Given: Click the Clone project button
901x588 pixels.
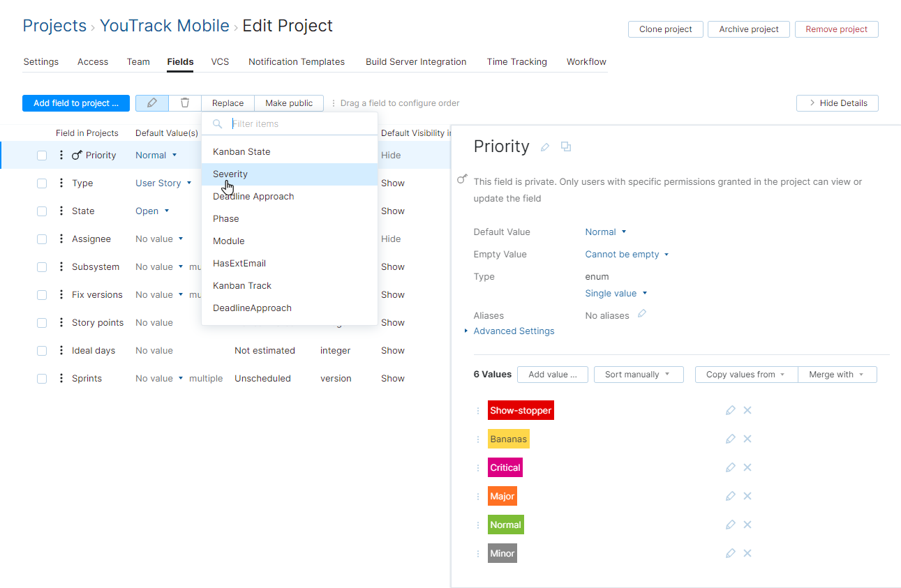Looking at the screenshot, I should [x=665, y=29].
